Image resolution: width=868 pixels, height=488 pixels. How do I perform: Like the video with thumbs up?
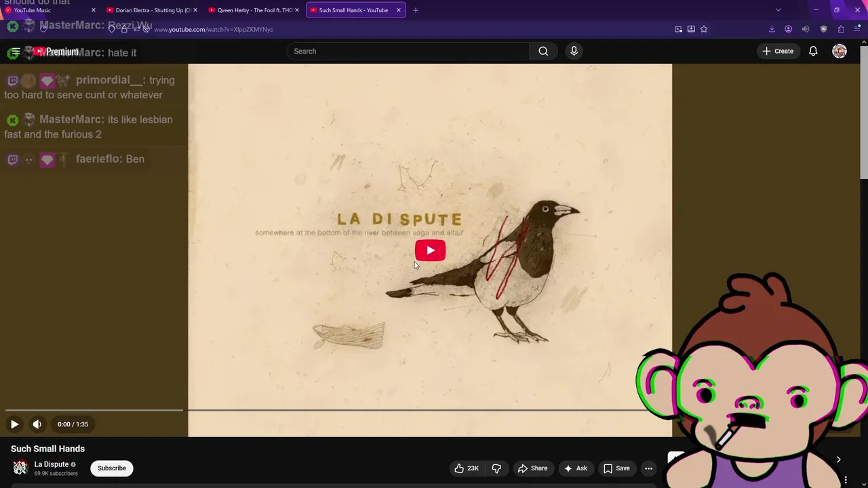[467, 468]
